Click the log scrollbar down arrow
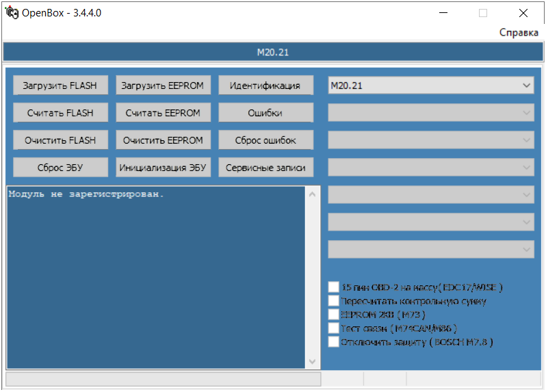The height and width of the screenshot is (392, 546). tap(313, 361)
